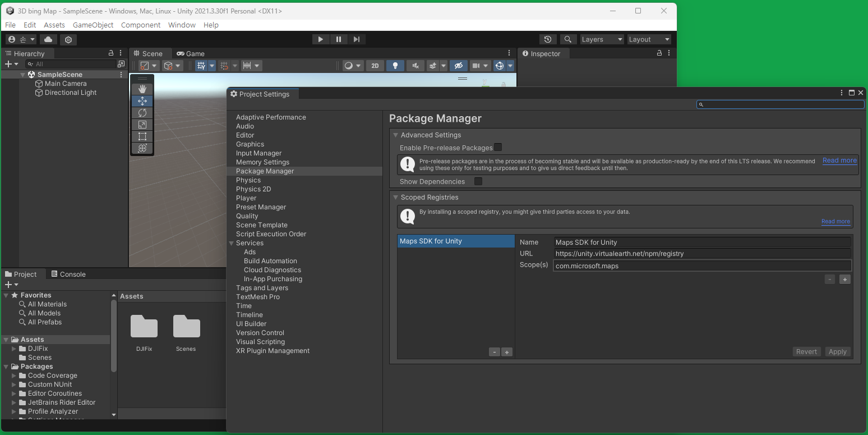The width and height of the screenshot is (868, 435).
Task: Select the Rotate tool
Action: point(142,113)
